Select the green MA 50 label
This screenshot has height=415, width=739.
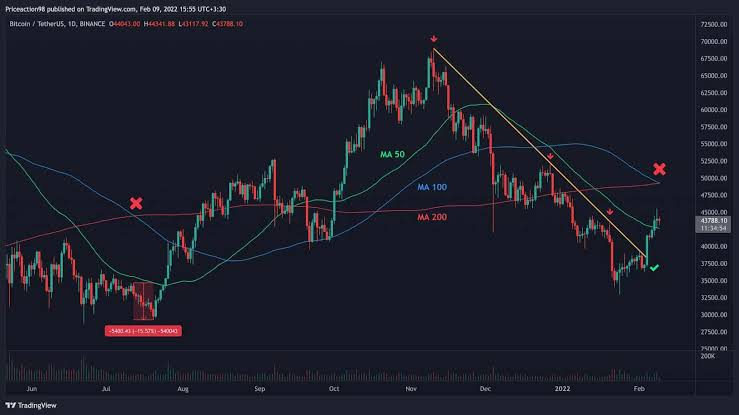point(394,153)
